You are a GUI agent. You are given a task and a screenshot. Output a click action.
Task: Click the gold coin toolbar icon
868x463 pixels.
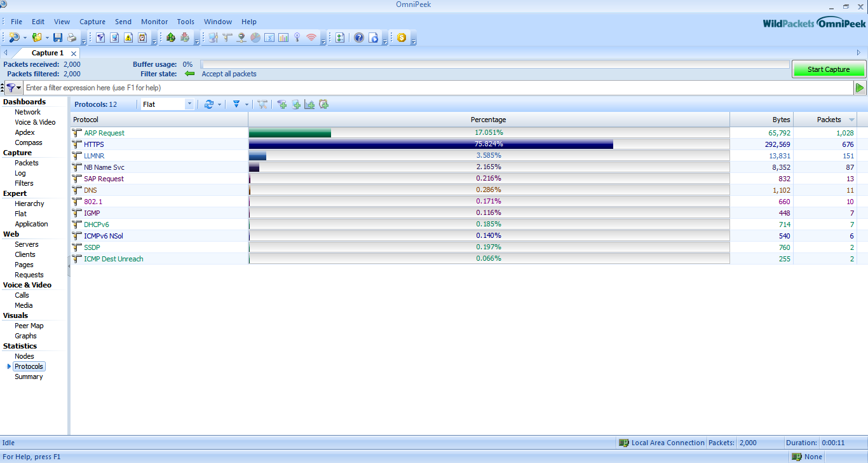[402, 38]
